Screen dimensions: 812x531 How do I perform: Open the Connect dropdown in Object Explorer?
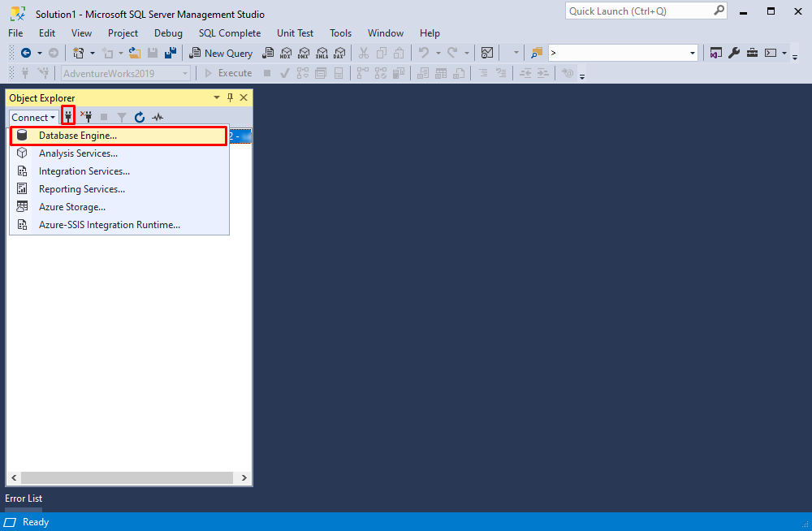point(33,118)
